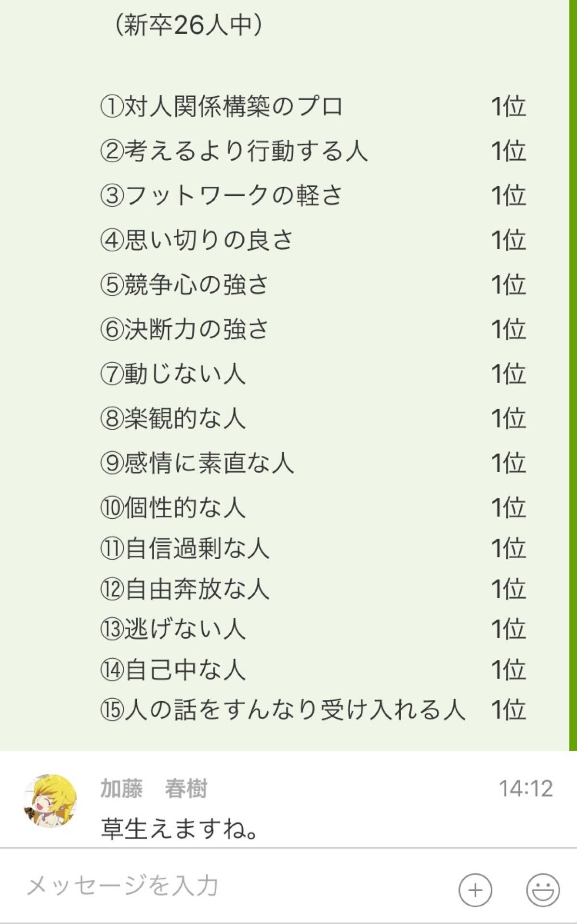Select the 草生えますね。 message
Screen dimensions: 577x924
[180, 829]
